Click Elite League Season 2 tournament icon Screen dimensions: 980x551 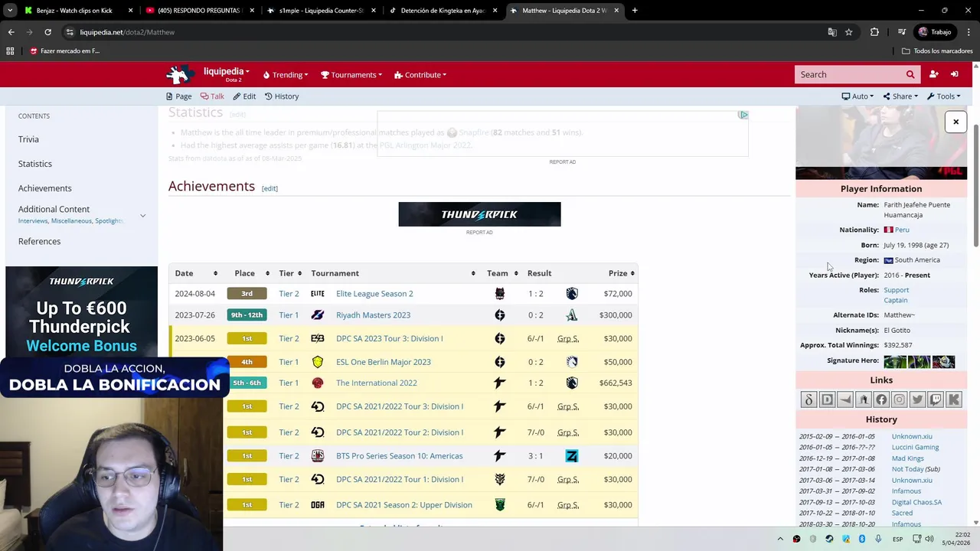coord(318,293)
